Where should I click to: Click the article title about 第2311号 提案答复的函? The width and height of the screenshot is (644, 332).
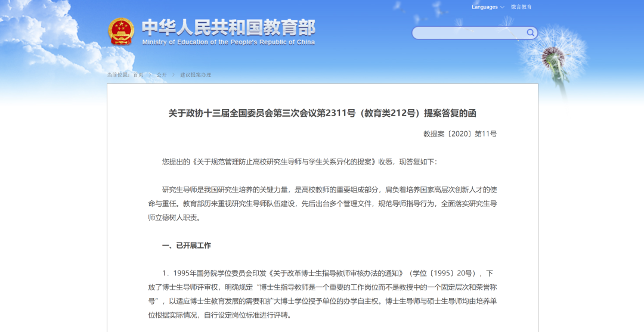click(x=323, y=113)
